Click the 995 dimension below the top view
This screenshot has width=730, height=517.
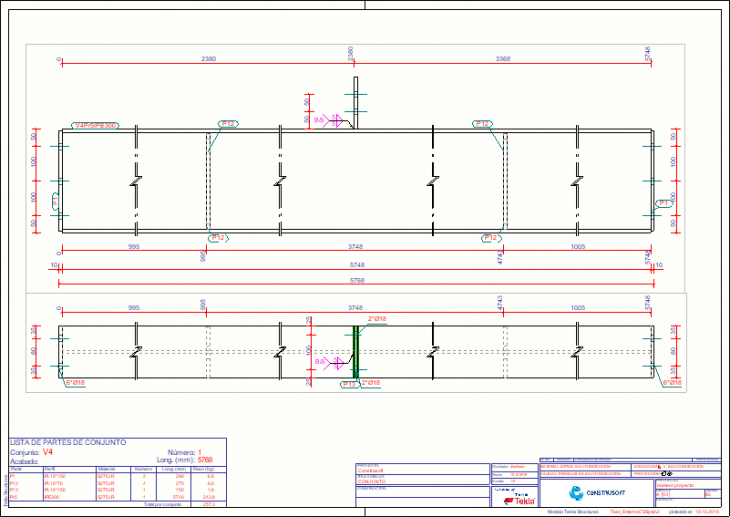click(133, 246)
